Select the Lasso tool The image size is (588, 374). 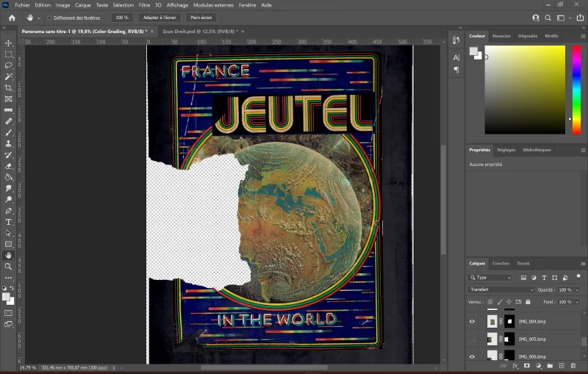click(9, 65)
